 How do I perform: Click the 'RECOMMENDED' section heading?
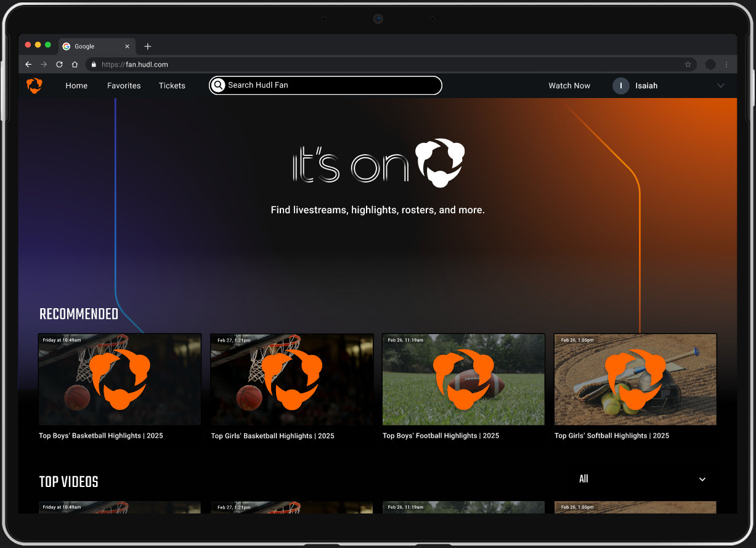pos(79,314)
